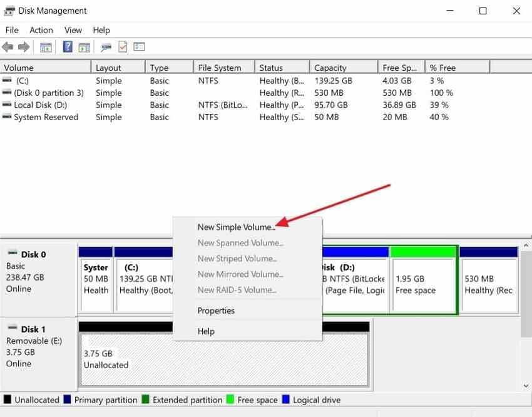
Task: Click the scroll up arrow in disk pane
Action: point(526,245)
